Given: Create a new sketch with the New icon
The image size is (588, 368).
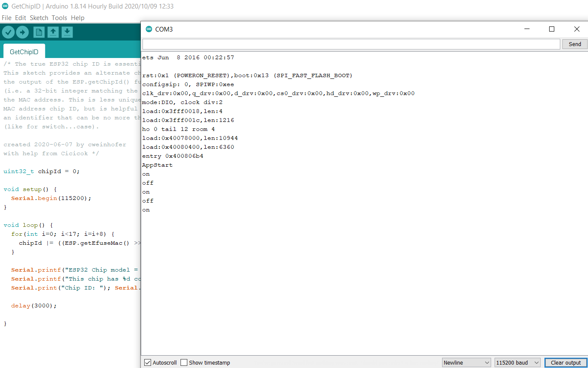Looking at the screenshot, I should tap(39, 32).
